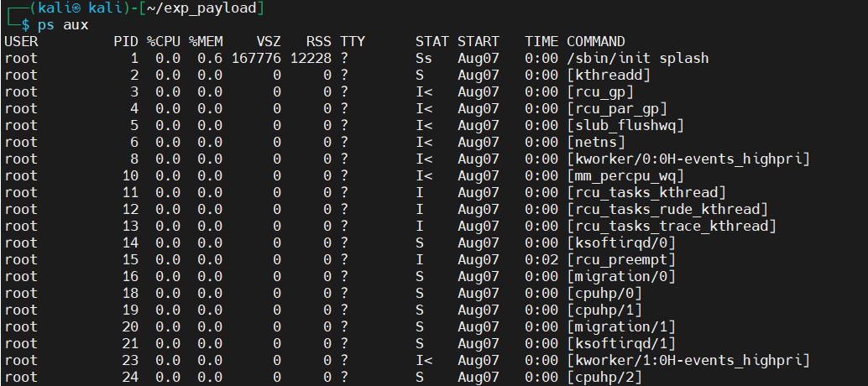The image size is (868, 386).
Task: Click the %CPU column header
Action: pyautogui.click(x=164, y=41)
